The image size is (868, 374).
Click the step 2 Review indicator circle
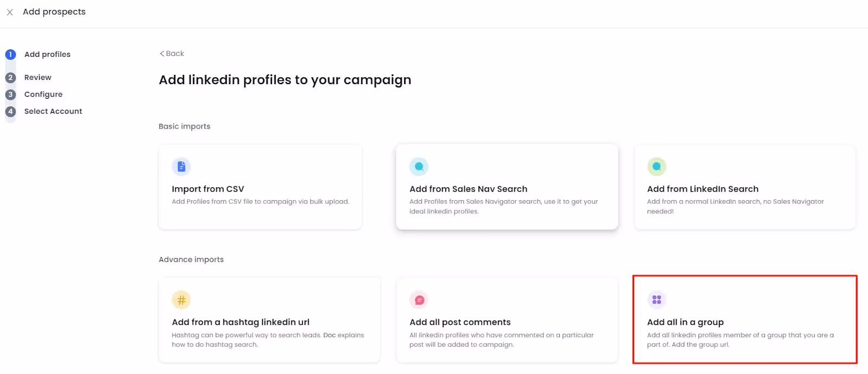(x=10, y=77)
